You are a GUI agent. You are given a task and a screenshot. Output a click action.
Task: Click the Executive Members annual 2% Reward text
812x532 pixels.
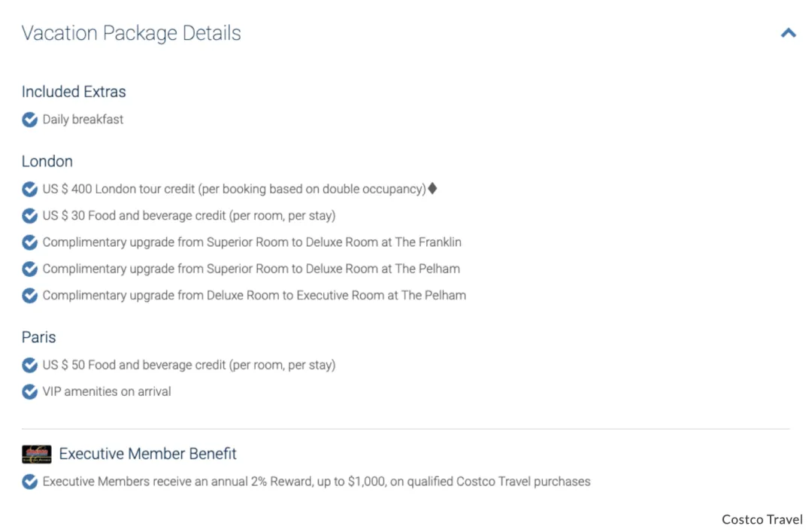click(x=317, y=482)
